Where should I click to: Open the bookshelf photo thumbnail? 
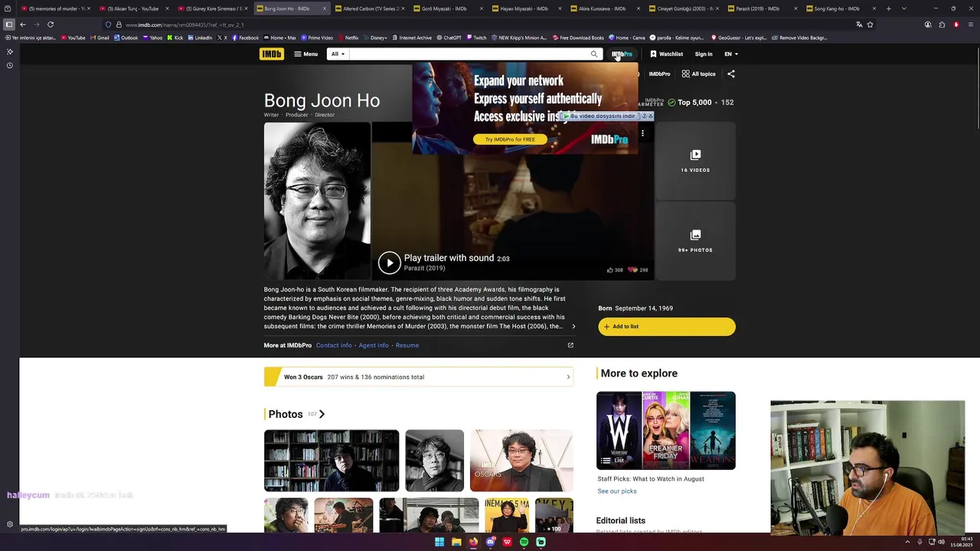[x=332, y=461]
